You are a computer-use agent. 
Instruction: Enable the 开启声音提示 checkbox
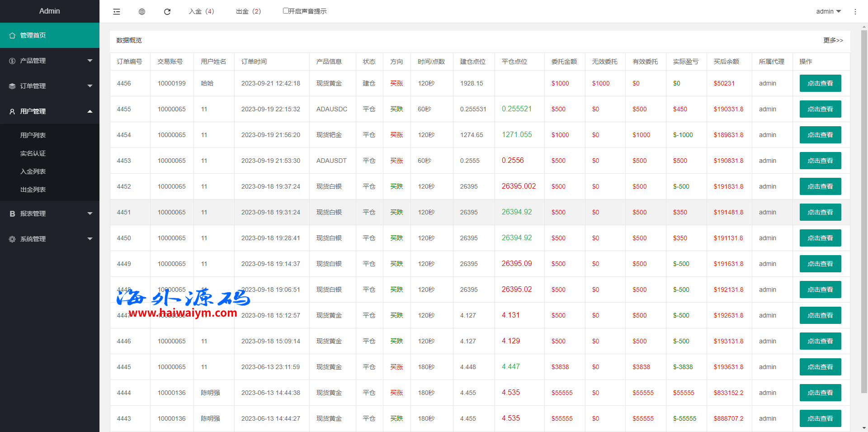286,11
